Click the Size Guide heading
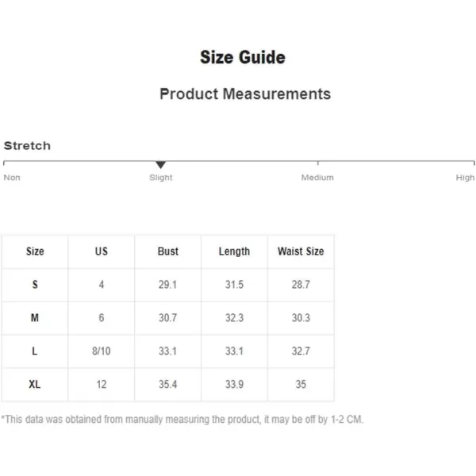 tap(243, 57)
